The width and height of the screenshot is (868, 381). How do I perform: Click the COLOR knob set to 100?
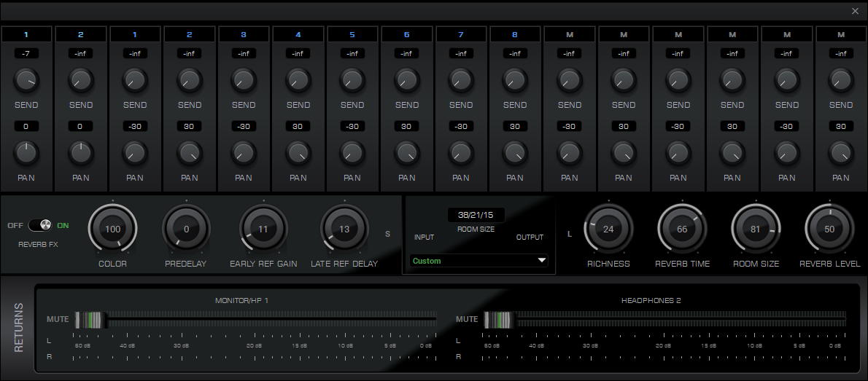click(112, 229)
